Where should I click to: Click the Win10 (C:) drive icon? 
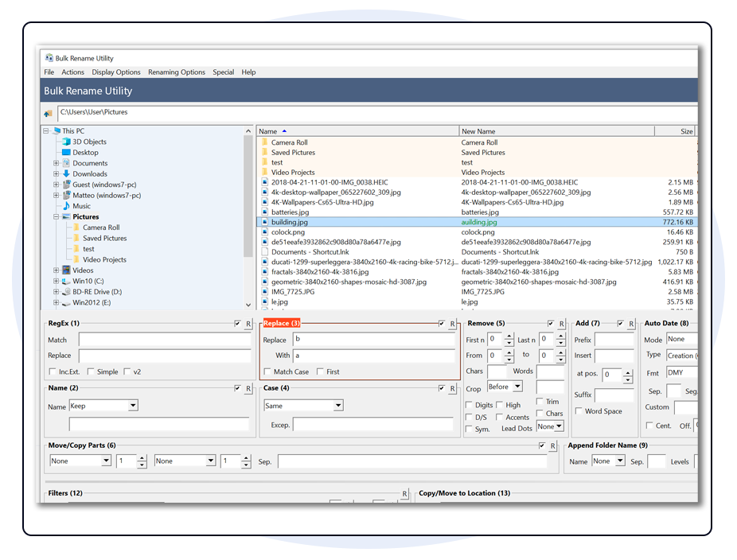(x=66, y=281)
